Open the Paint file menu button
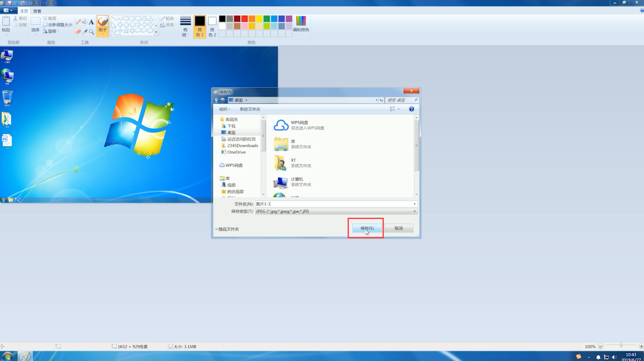This screenshot has width=644, height=361. [8, 11]
